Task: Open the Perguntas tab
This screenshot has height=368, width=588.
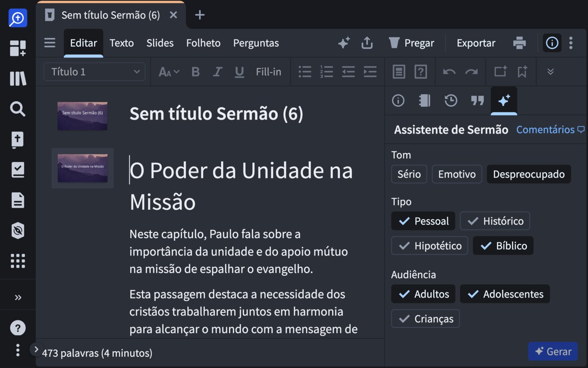Action: pyautogui.click(x=256, y=43)
